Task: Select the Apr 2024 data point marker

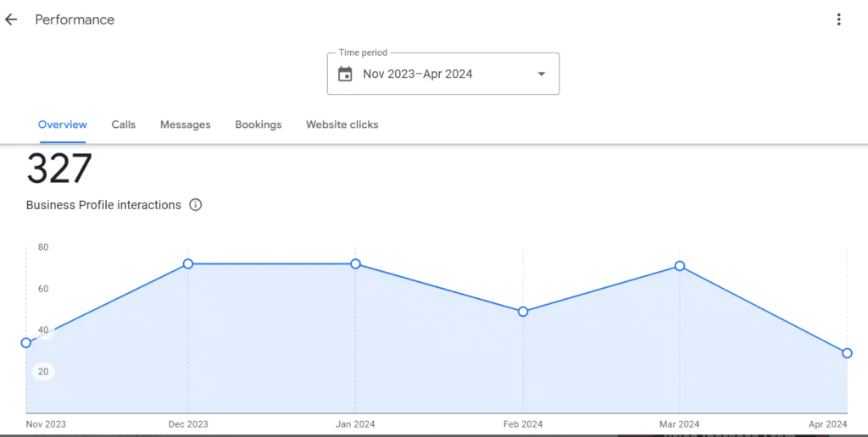Action: [847, 353]
